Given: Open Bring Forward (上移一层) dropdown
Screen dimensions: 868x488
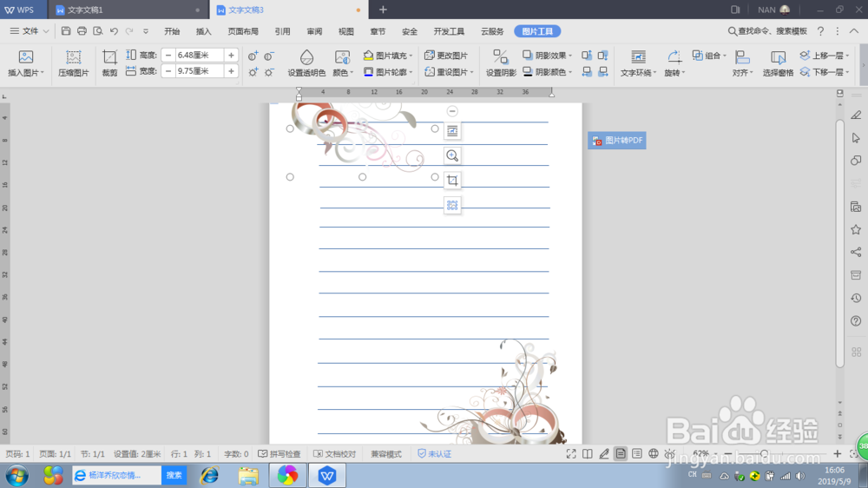Looking at the screenshot, I should click(825, 56).
